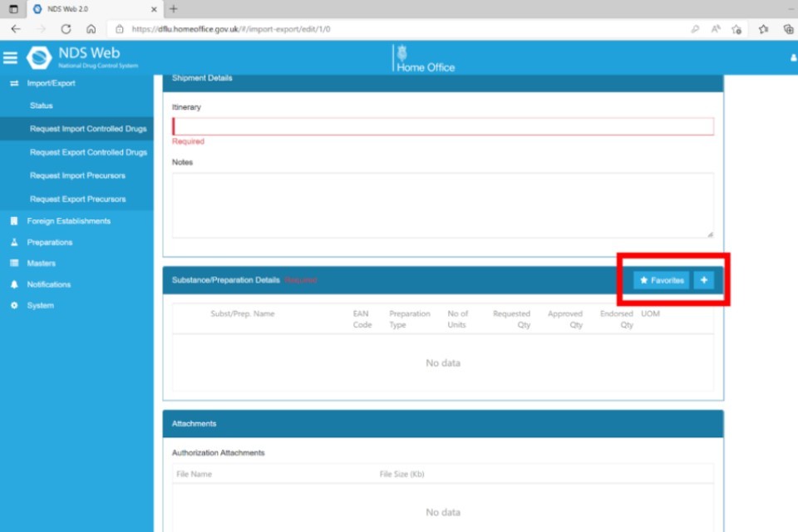Click the browser refresh icon

(x=66, y=28)
